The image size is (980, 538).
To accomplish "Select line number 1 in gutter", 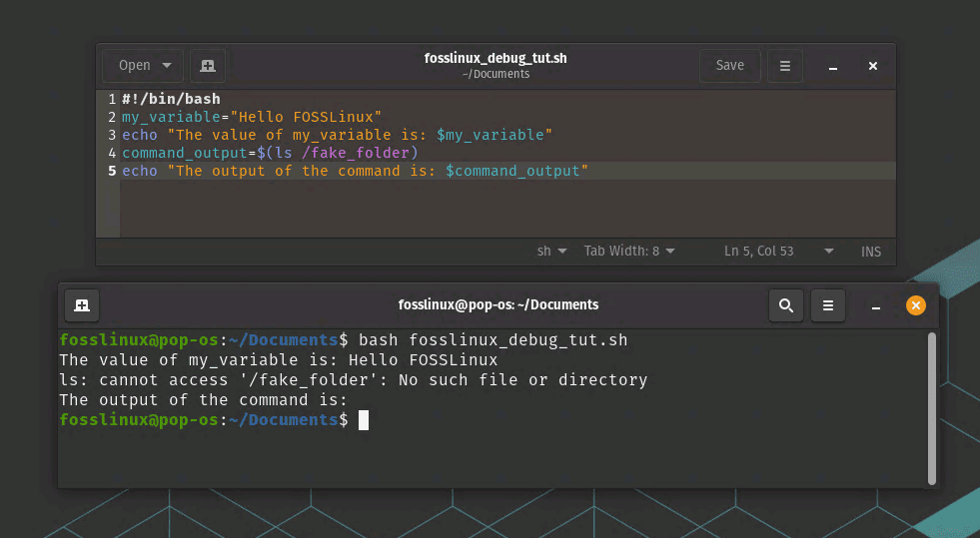I will [112, 99].
